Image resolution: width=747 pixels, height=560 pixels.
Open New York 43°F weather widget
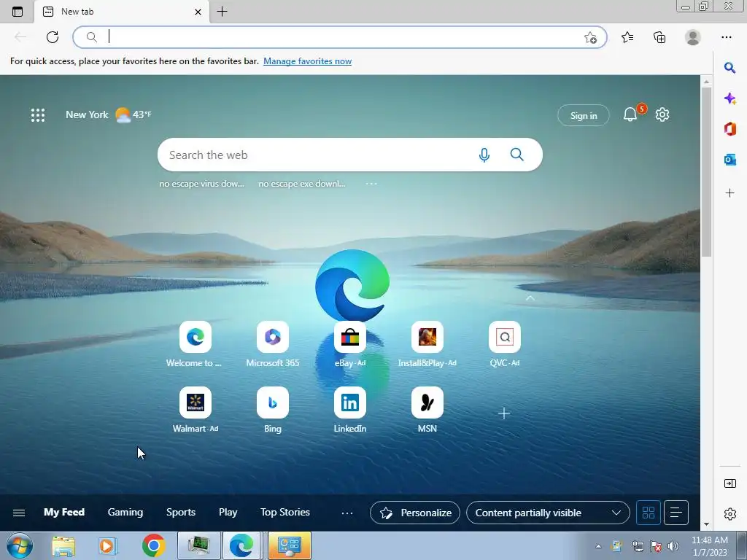(x=108, y=114)
